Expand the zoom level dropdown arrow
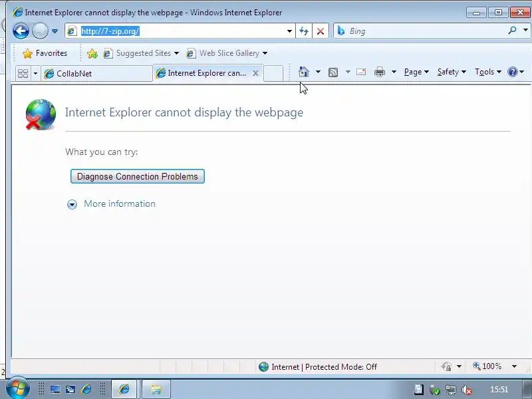The width and height of the screenshot is (532, 399). pos(514,366)
